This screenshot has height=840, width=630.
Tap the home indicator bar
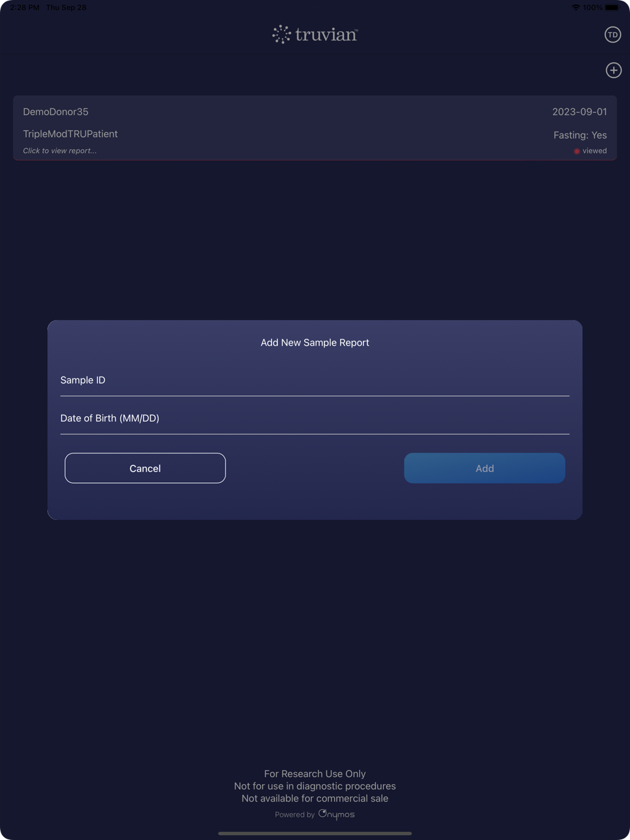pyautogui.click(x=315, y=833)
